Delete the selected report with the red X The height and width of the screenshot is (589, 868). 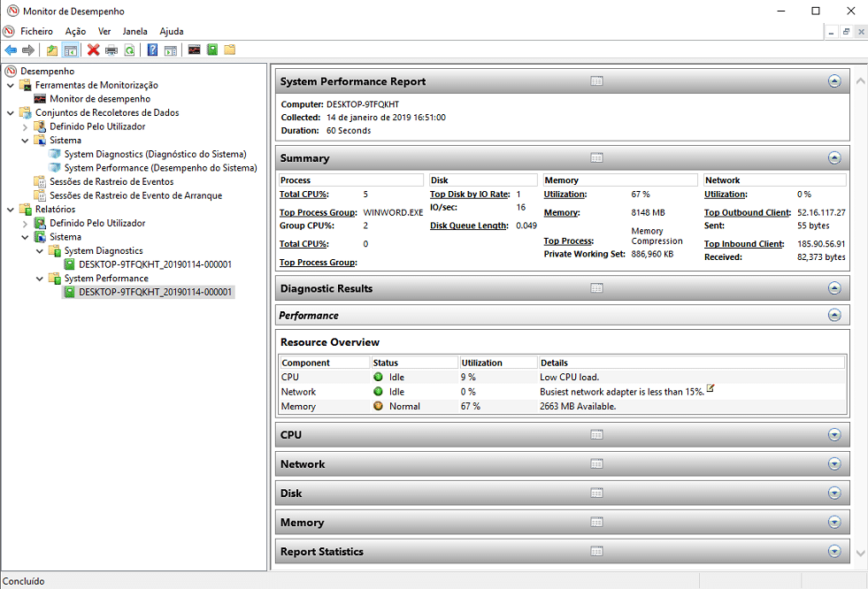click(94, 50)
